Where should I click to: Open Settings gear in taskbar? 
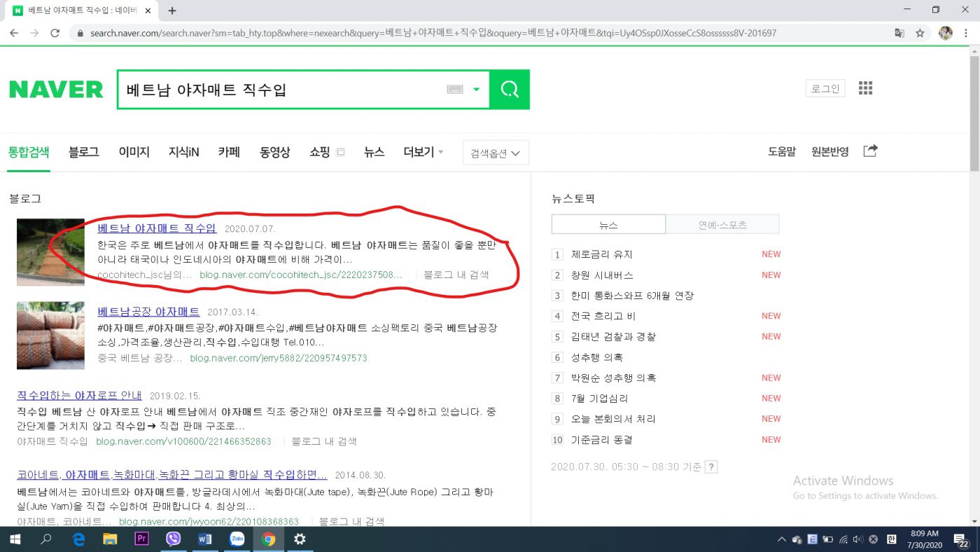pos(300,539)
